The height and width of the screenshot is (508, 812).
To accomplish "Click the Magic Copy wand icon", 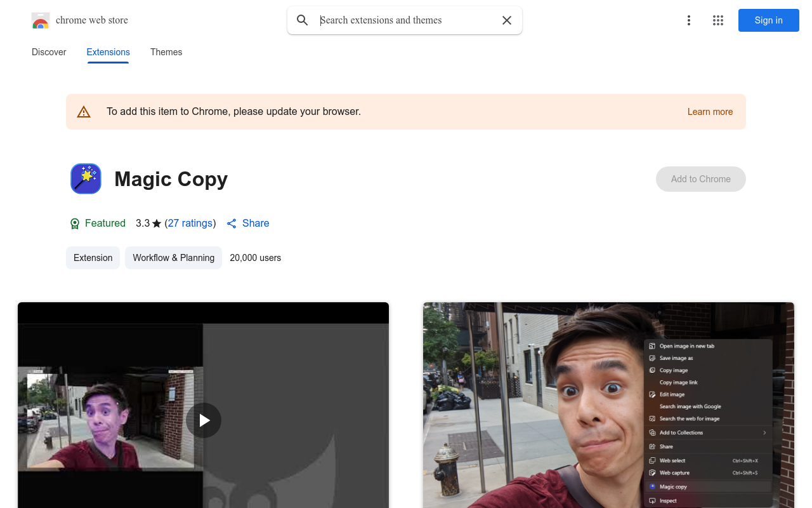I will (x=86, y=178).
